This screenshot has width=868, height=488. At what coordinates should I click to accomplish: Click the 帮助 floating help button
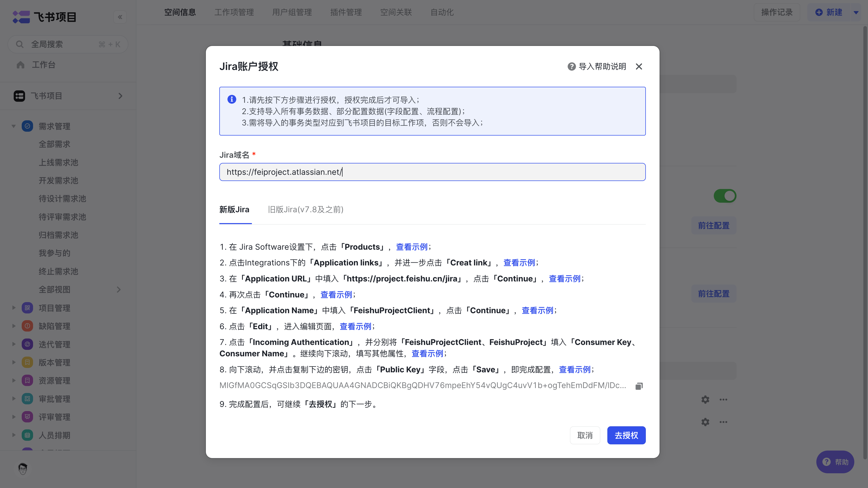pyautogui.click(x=835, y=462)
